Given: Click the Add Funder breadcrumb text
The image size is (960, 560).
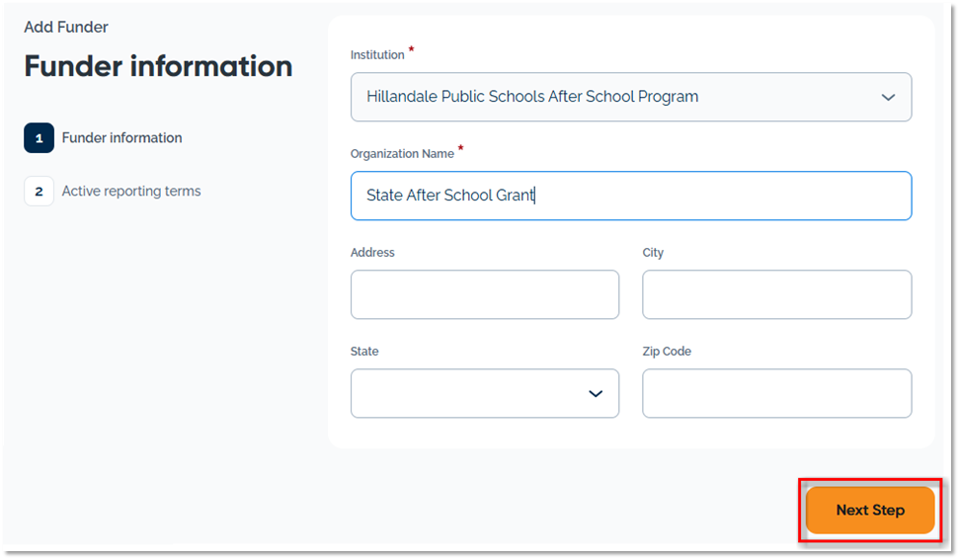Looking at the screenshot, I should (66, 28).
